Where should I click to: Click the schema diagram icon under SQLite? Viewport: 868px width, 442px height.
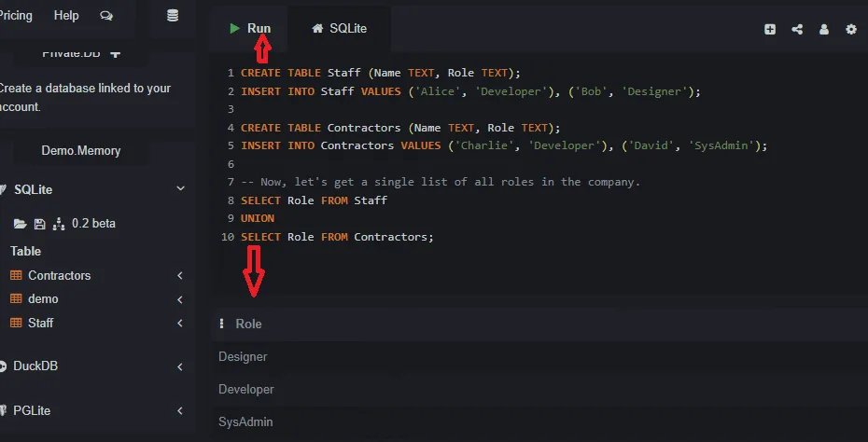(x=59, y=224)
